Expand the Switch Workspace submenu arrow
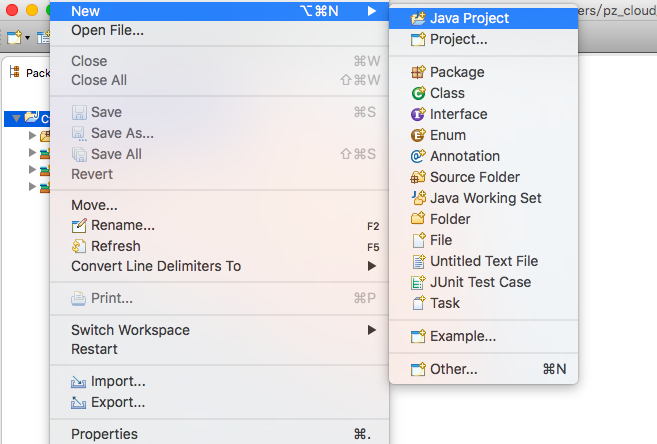 point(372,330)
